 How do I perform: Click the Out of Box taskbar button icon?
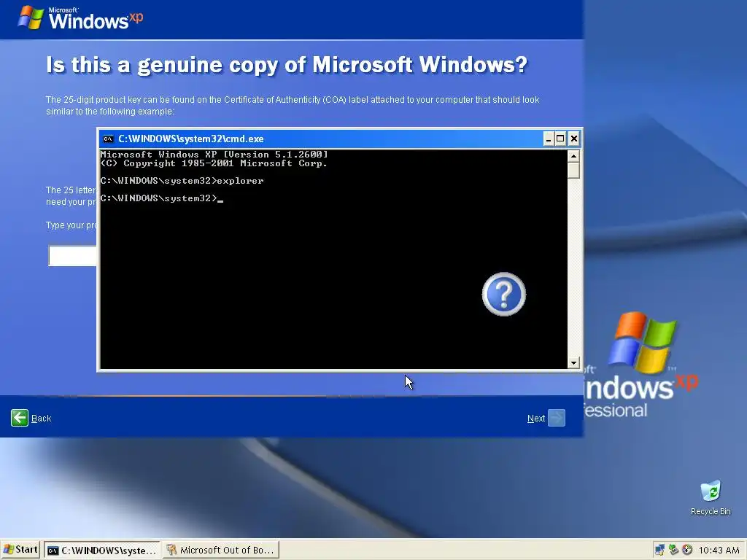point(171,550)
